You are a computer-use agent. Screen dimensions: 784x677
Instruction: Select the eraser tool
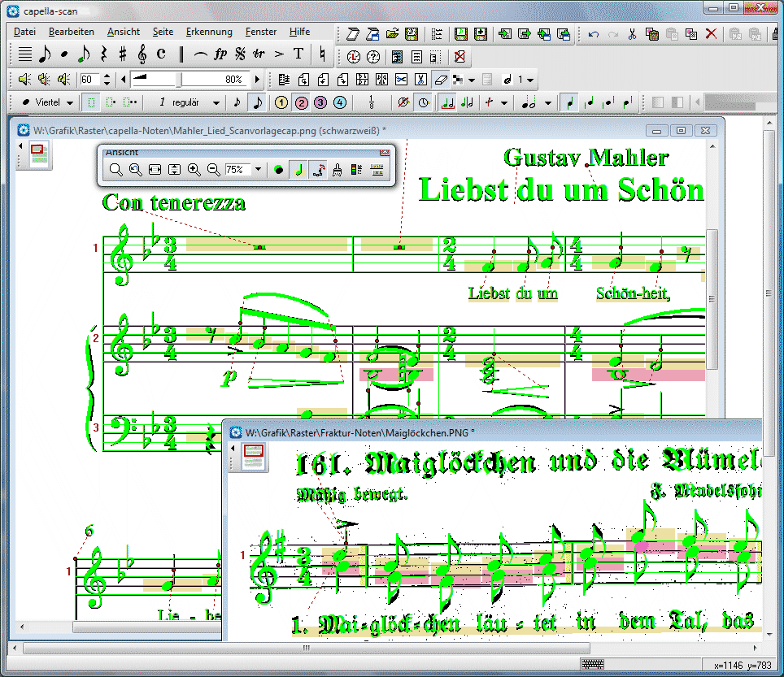click(x=441, y=80)
